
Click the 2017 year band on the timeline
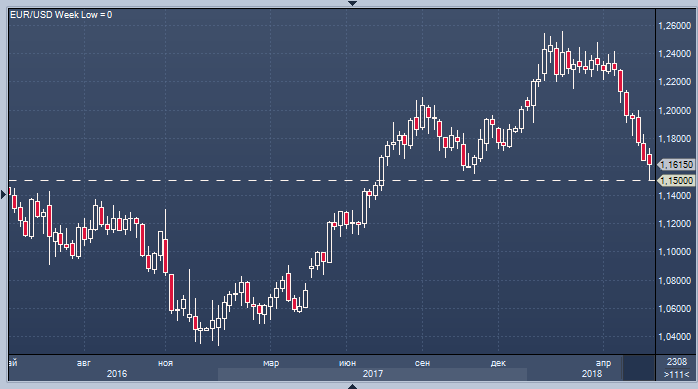tap(372, 374)
